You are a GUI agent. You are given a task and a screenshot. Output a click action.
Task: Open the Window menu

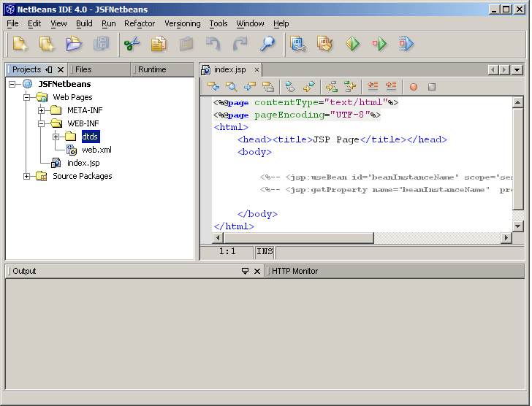coord(250,23)
